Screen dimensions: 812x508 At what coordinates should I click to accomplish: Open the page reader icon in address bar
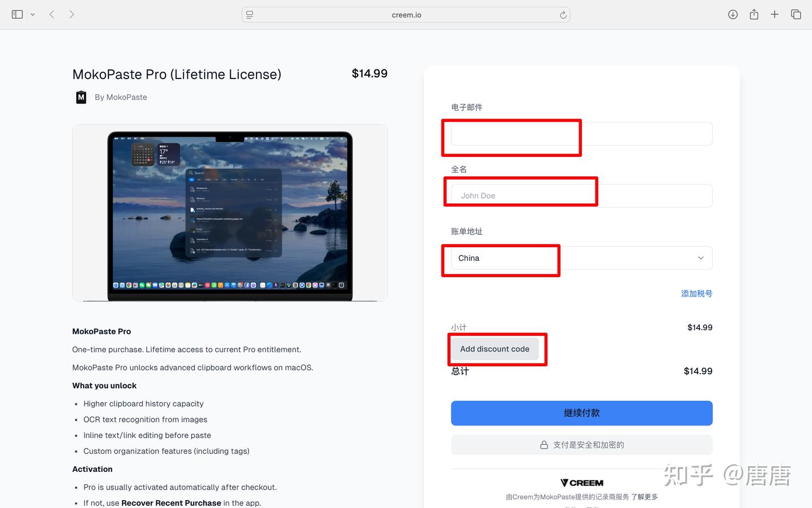coord(250,15)
